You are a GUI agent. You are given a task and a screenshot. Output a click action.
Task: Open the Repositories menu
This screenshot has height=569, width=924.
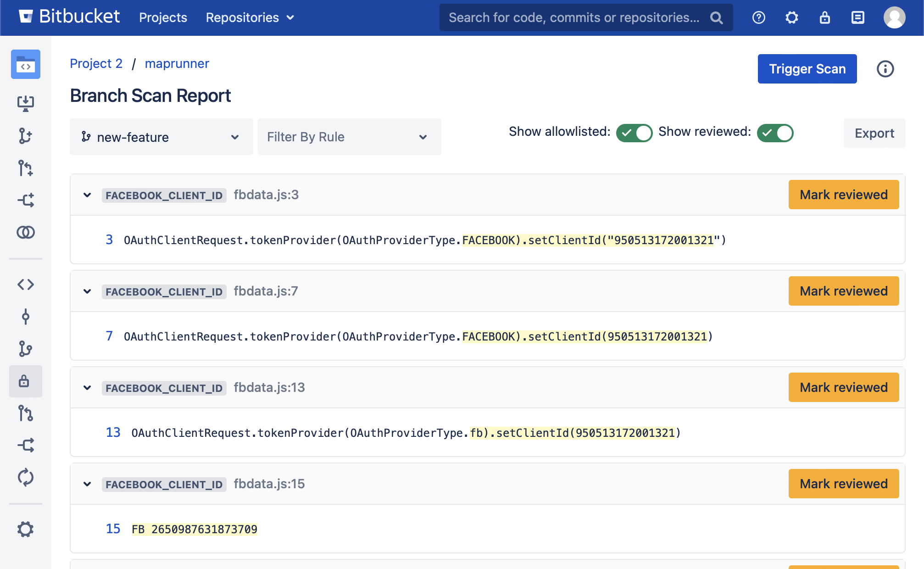click(x=250, y=17)
